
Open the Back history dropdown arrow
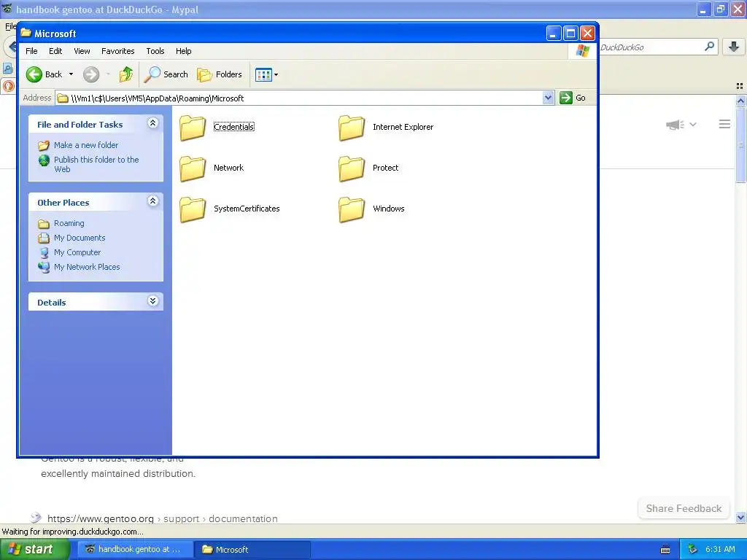[x=71, y=74]
